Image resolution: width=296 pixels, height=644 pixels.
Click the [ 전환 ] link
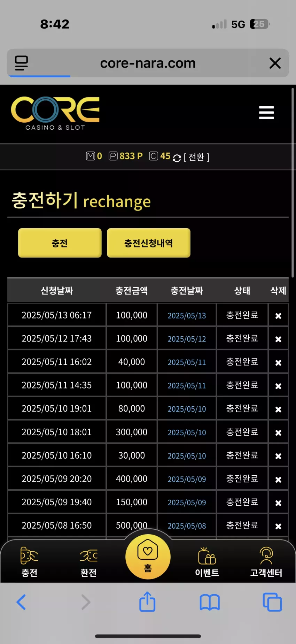[196, 157]
